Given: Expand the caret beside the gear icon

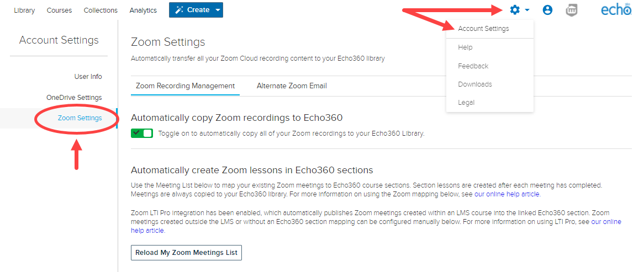Looking at the screenshot, I should click(527, 10).
